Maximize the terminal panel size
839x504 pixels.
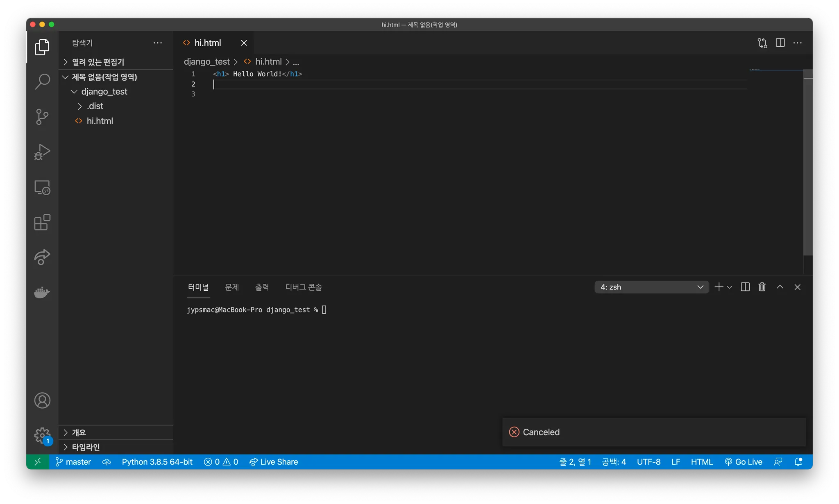coord(780,287)
